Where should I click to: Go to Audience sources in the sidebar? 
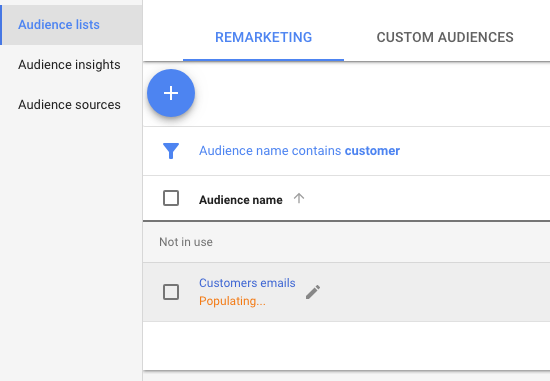pyautogui.click(x=69, y=105)
